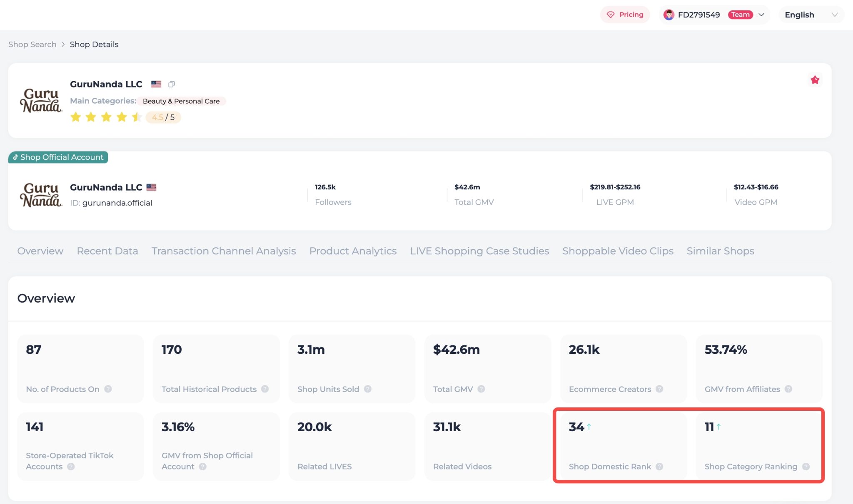Open the English language dropdown
853x504 pixels.
(811, 15)
